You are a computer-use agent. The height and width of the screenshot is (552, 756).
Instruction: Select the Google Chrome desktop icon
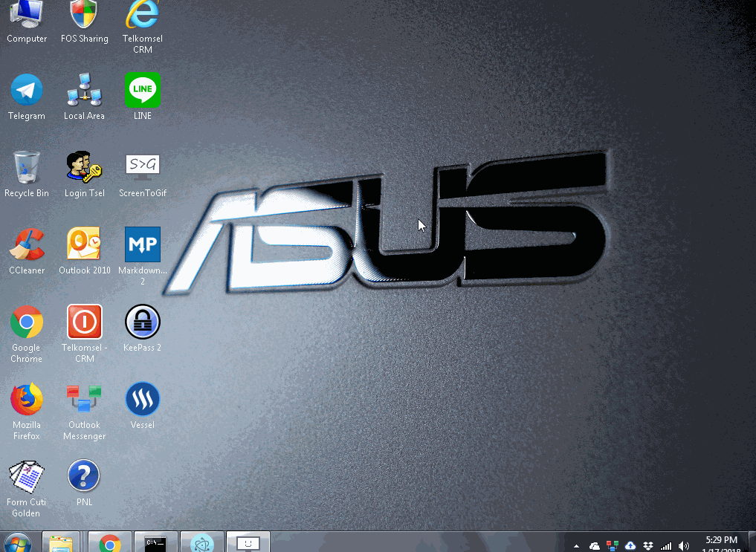coord(27,334)
